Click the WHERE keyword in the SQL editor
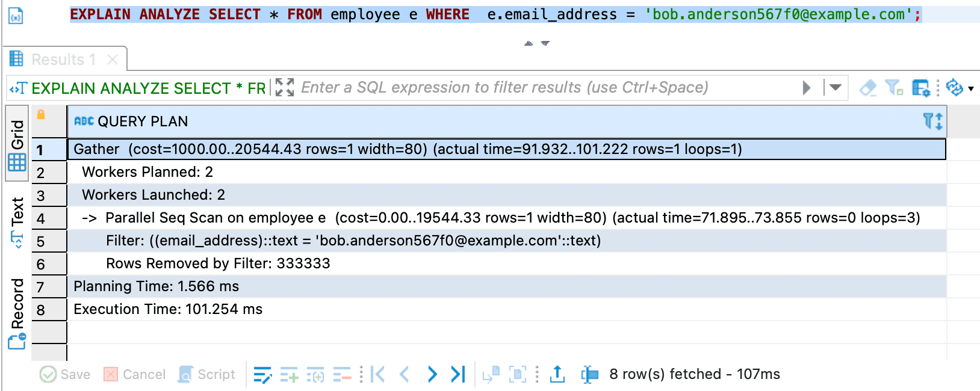Image resolution: width=980 pixels, height=391 pixels. [447, 14]
